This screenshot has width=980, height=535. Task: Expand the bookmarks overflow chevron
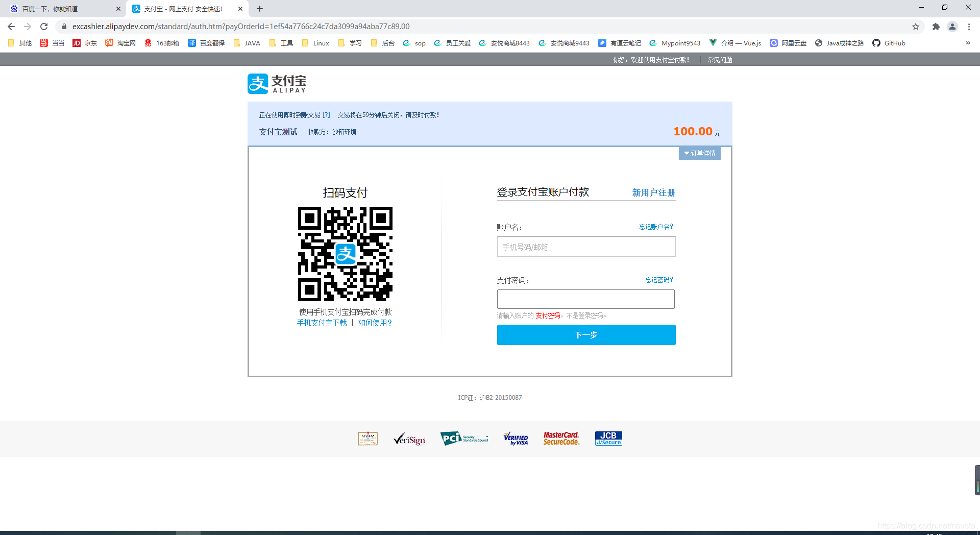[x=968, y=43]
